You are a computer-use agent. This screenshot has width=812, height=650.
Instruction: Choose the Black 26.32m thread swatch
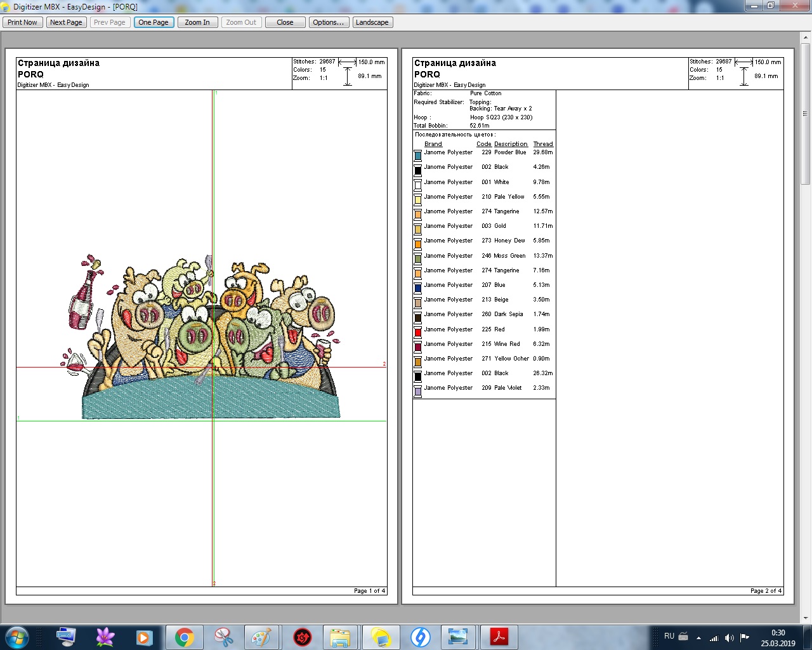click(x=417, y=376)
